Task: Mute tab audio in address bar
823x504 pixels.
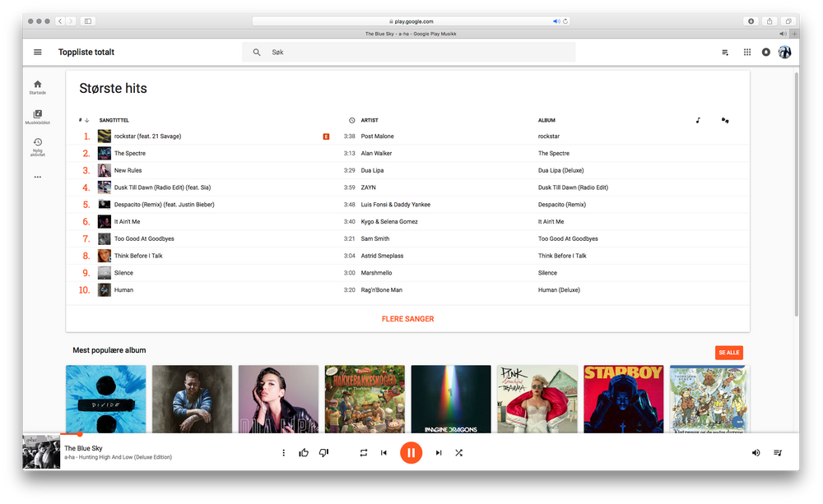Action: click(x=556, y=21)
